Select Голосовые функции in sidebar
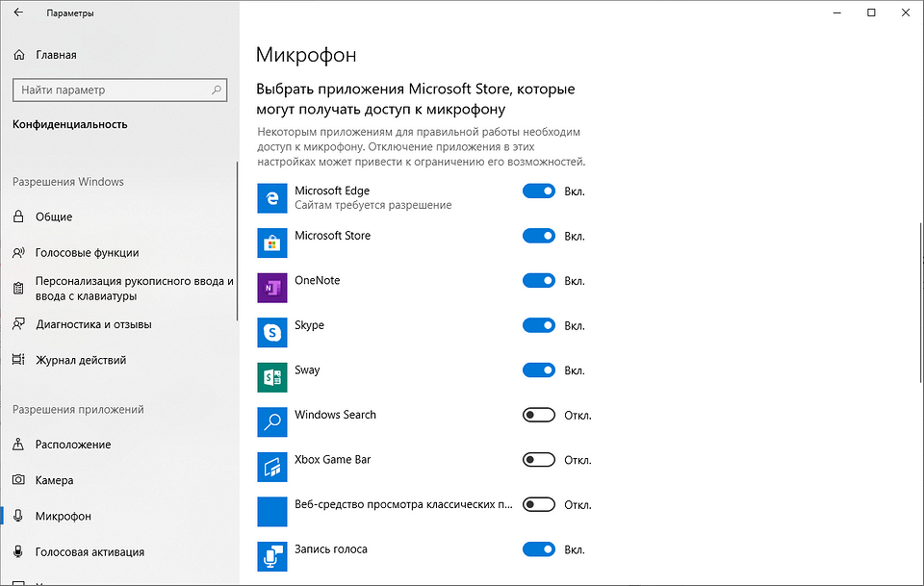Viewport: 924px width, 586px height. (87, 253)
